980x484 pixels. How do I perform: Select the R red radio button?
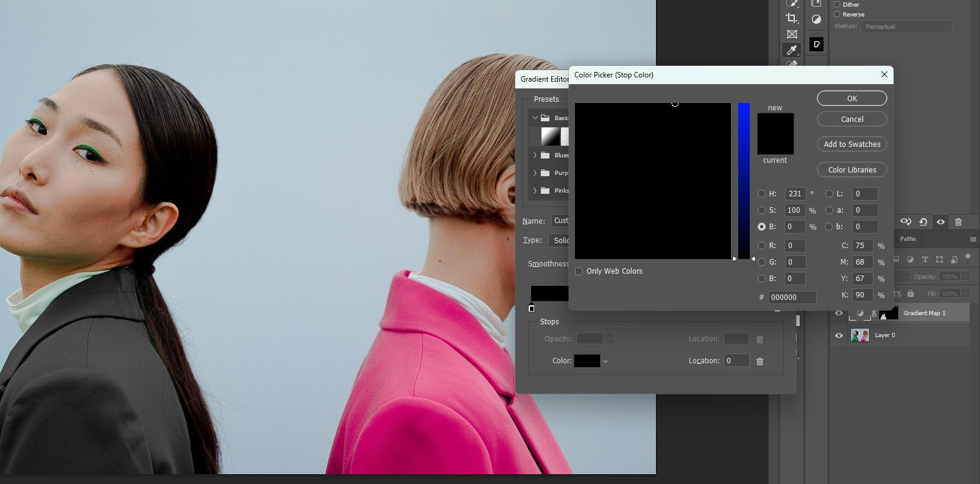tap(761, 246)
